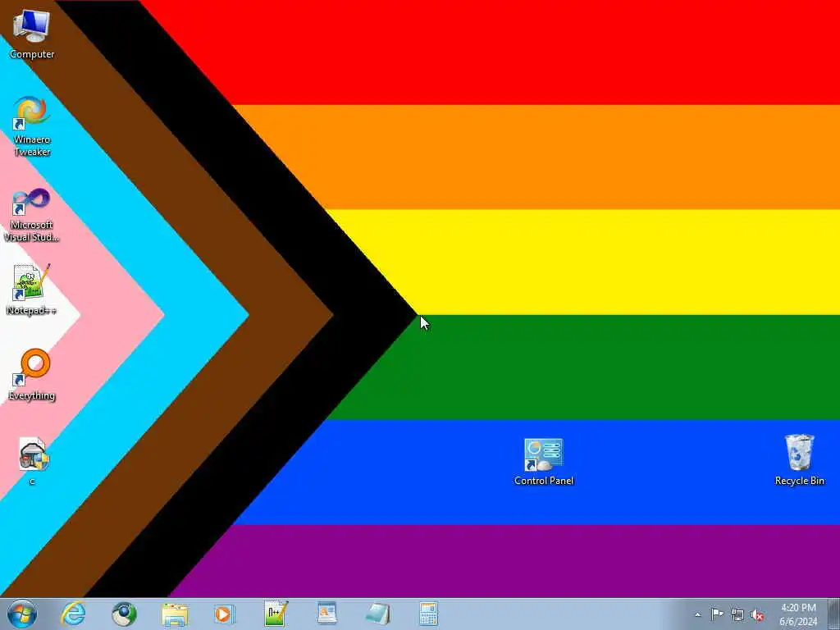The image size is (840, 630).
Task: Open Notepad++ pinned on the taskbar
Action: coord(276,614)
